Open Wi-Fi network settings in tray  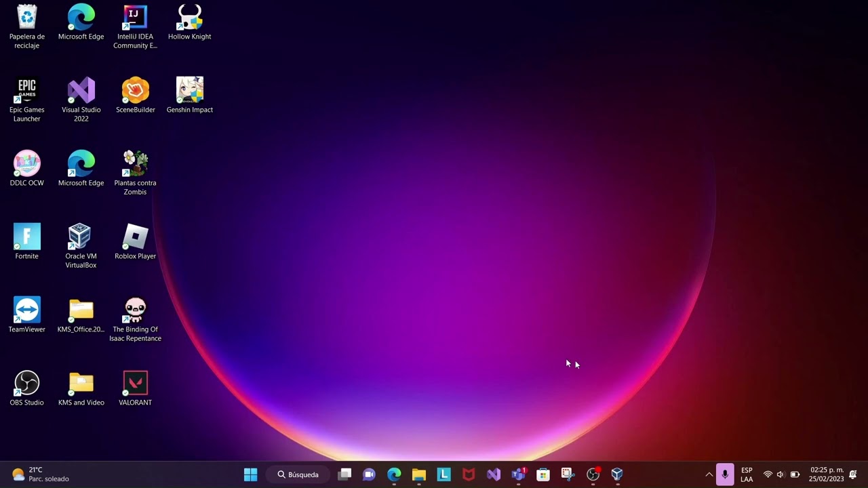768,474
